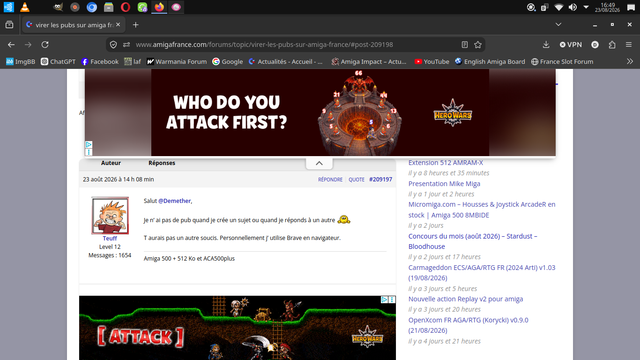Click the VLC cone icon in taskbar
640x360 pixels.
25,7
